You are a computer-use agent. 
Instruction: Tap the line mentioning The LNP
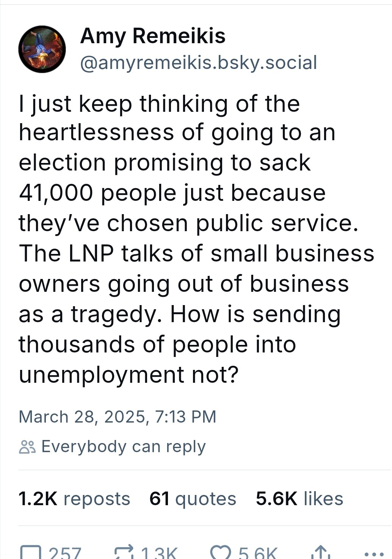point(196,254)
